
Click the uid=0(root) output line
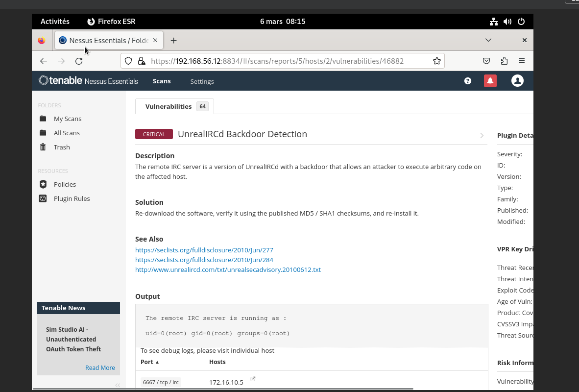click(217, 333)
